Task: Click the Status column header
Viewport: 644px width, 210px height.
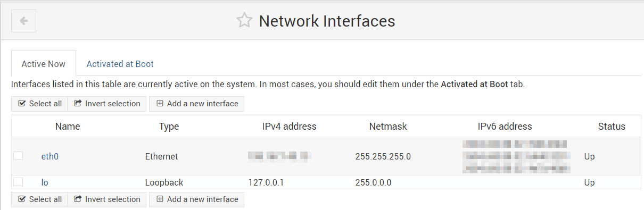Action: [612, 127]
